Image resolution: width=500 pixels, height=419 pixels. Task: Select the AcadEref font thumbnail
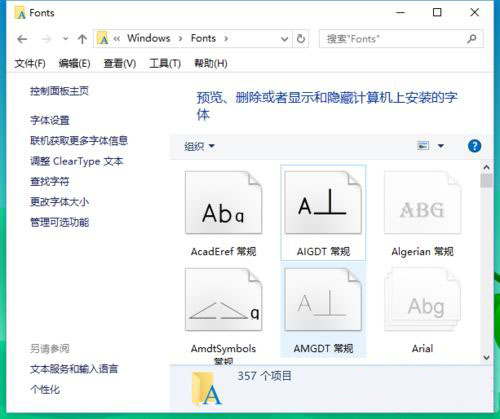tap(224, 203)
